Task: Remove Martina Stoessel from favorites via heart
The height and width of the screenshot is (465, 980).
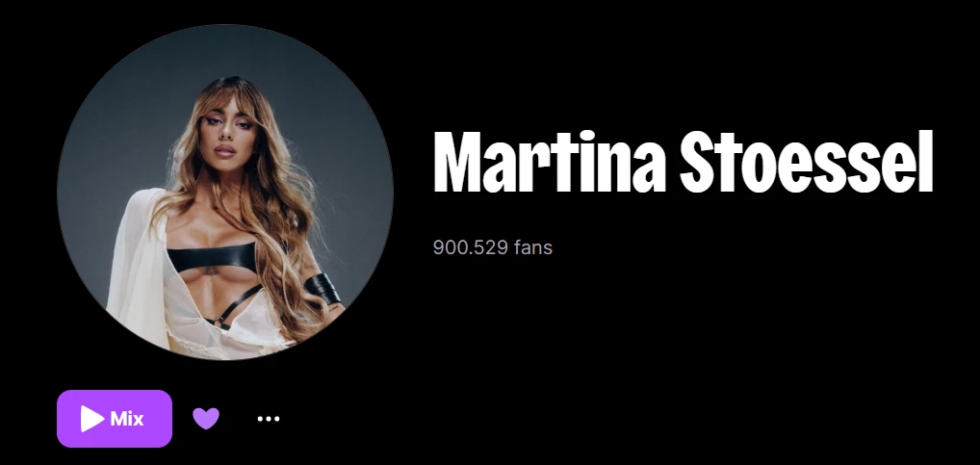Action: tap(206, 418)
